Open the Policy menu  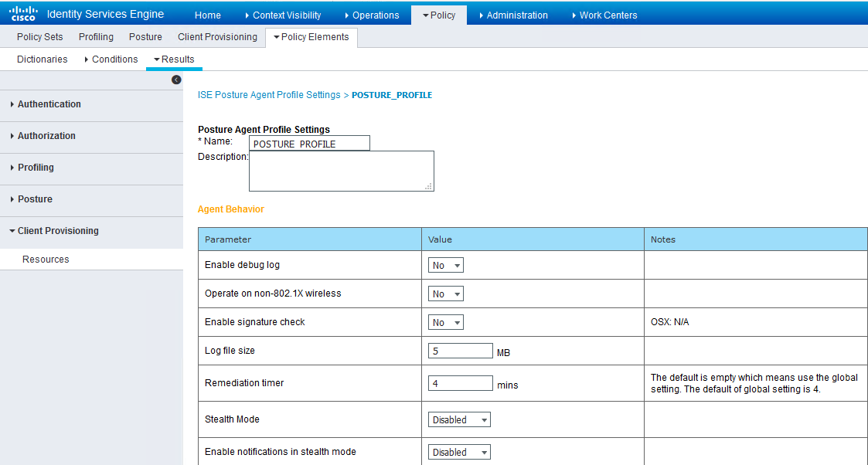[439, 15]
